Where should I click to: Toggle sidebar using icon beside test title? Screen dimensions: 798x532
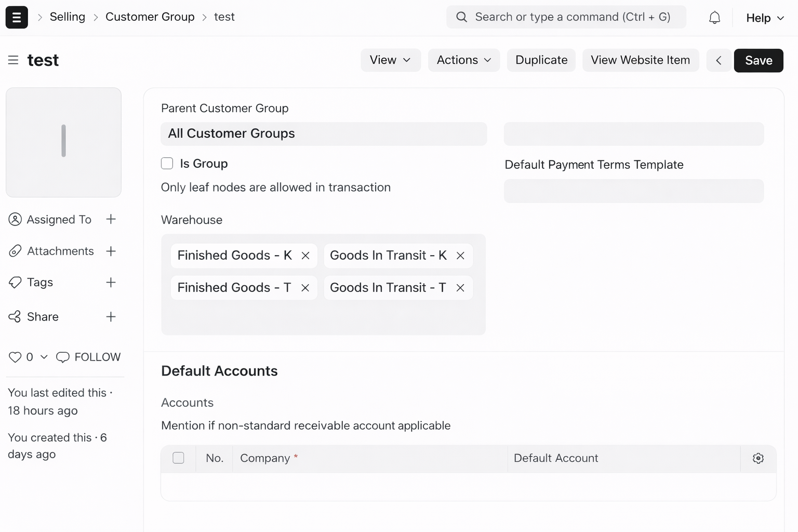[13, 60]
